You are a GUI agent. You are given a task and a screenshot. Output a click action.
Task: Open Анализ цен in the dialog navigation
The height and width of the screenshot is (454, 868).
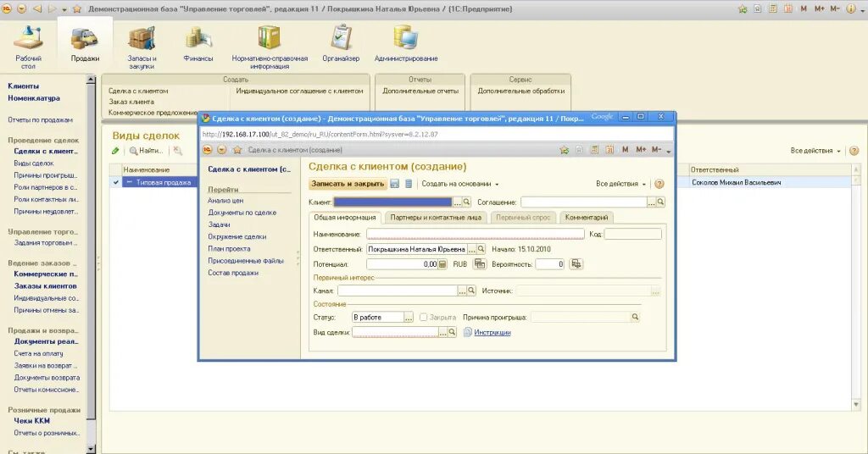(225, 201)
